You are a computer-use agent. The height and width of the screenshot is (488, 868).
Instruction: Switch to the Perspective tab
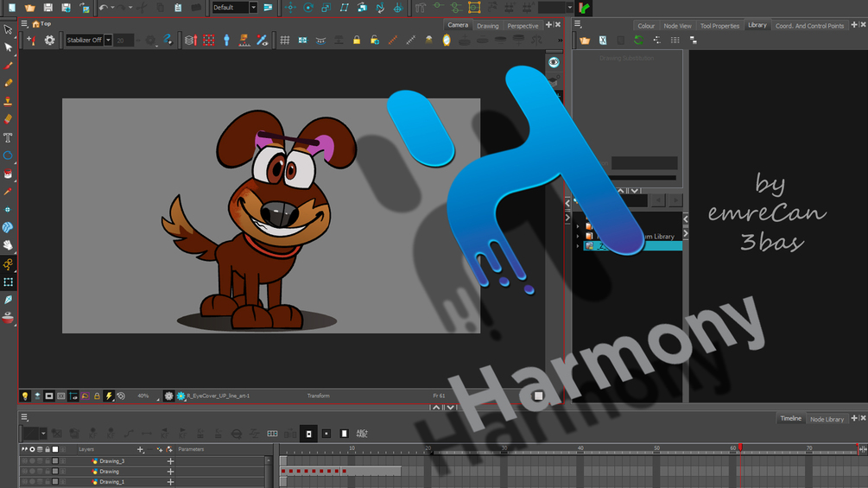click(x=523, y=25)
